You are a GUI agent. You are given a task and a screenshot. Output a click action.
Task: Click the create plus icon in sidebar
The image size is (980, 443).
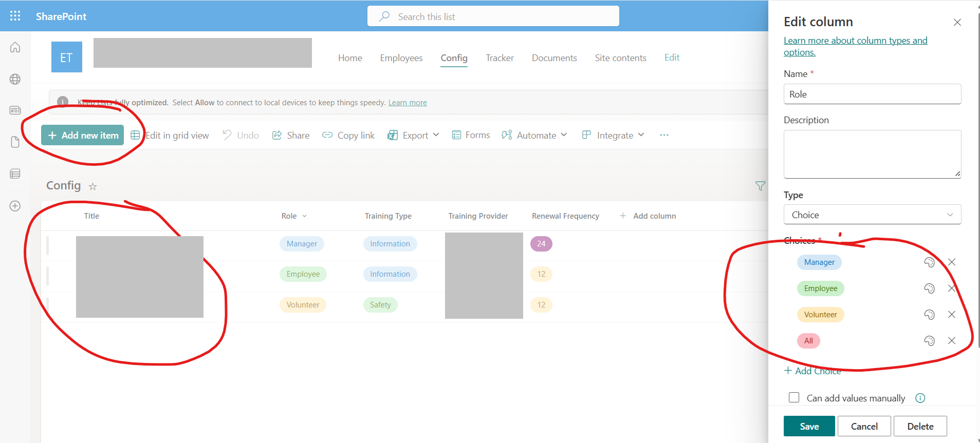click(x=15, y=206)
